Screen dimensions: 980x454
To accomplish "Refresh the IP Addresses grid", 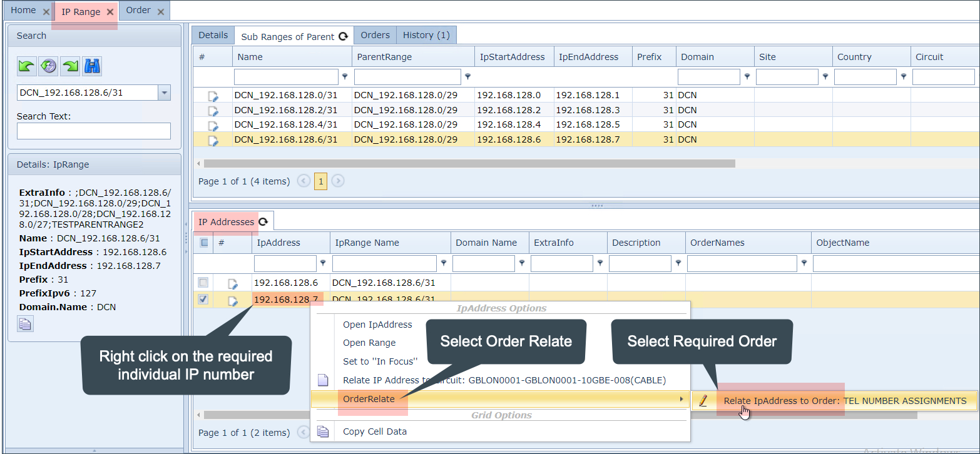I will tap(265, 221).
